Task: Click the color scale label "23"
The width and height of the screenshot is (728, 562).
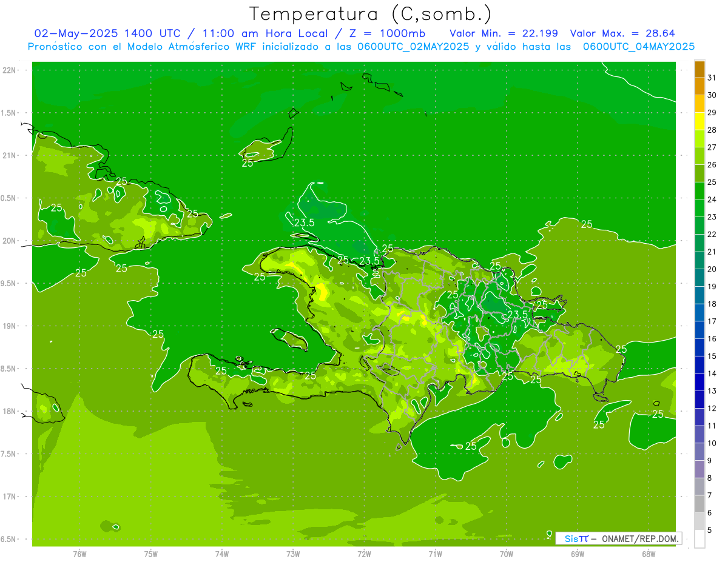Action: 712,217
